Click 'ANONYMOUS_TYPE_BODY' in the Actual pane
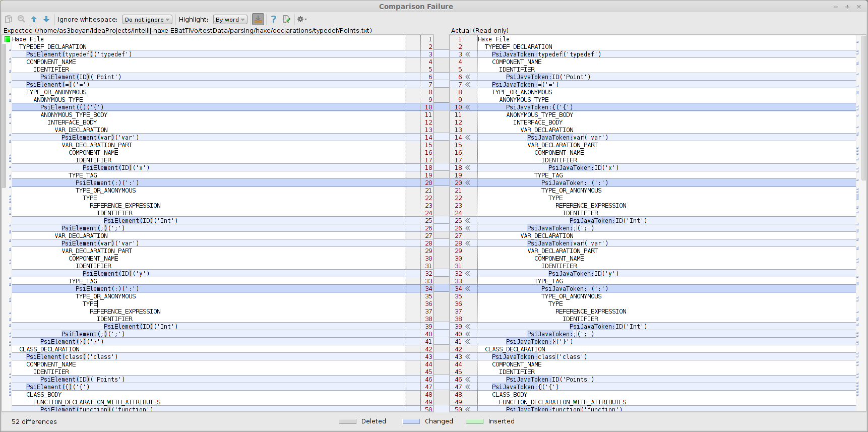The height and width of the screenshot is (432, 868). click(540, 115)
